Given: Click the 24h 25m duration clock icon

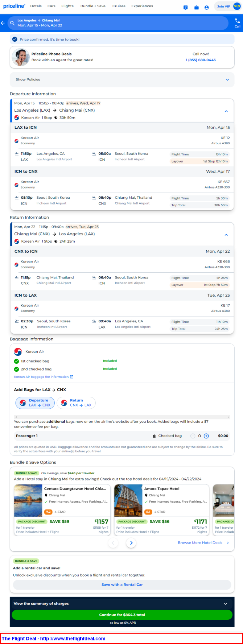Looking at the screenshot, I should tap(56, 241).
